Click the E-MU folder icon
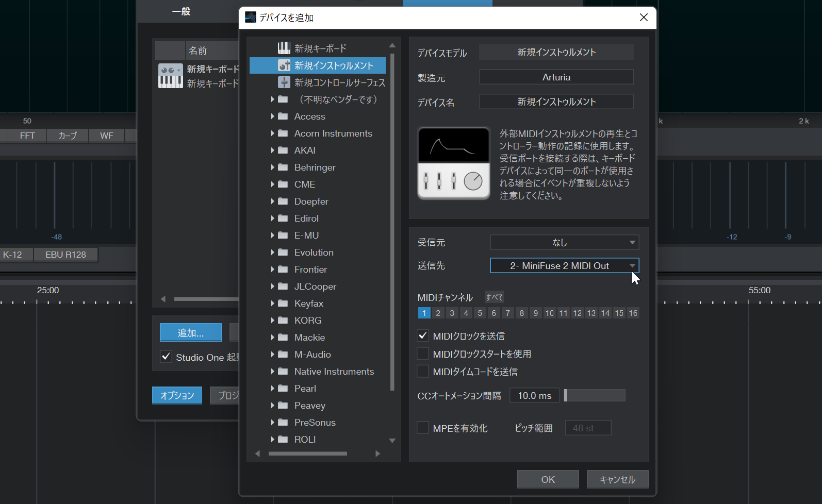Viewport: 822px width, 504px height. click(x=283, y=236)
